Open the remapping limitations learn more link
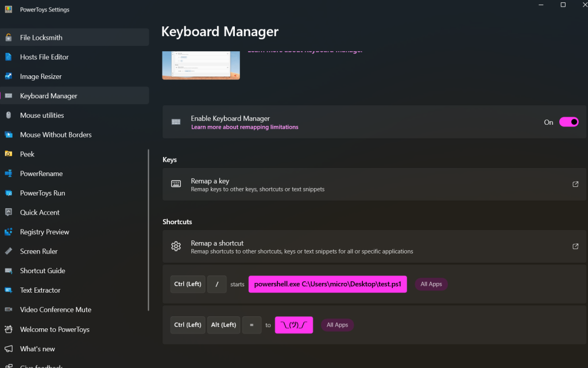Screen dimensions: 588x368 [x=245, y=126]
